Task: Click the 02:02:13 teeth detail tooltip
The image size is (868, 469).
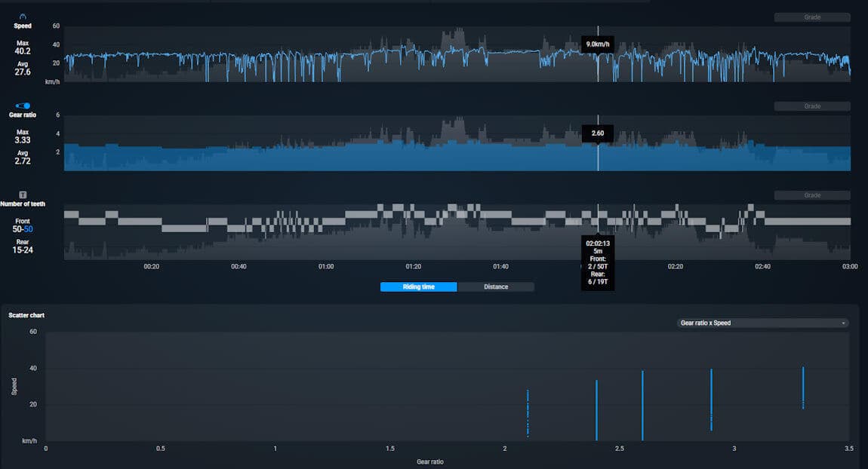Action: click(x=597, y=263)
